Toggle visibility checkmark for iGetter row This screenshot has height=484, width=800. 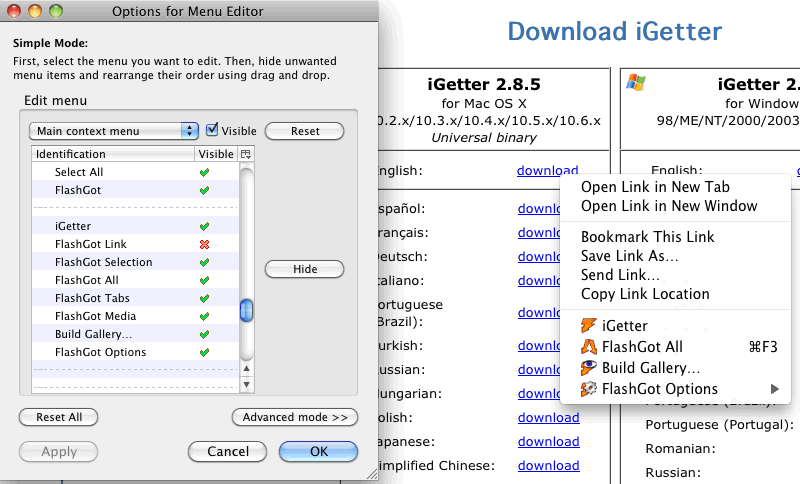[x=205, y=226]
